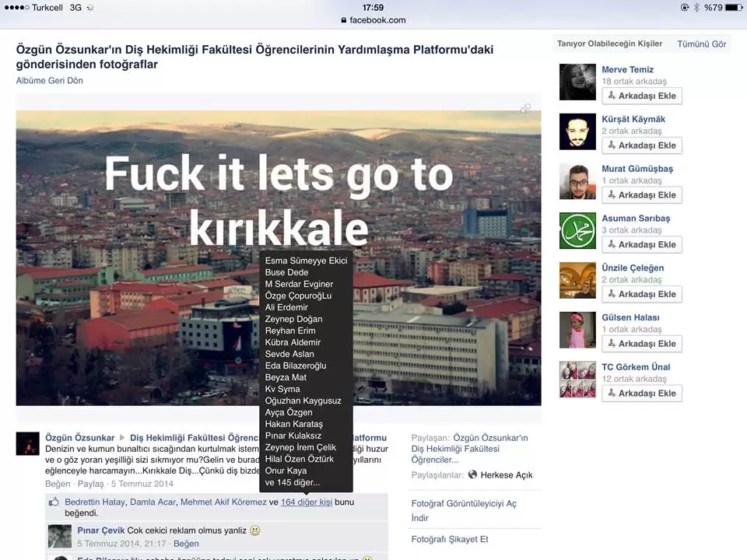The height and width of the screenshot is (560, 747).
Task: Click Pınar Çevik's comment avatar
Action: click(60, 536)
